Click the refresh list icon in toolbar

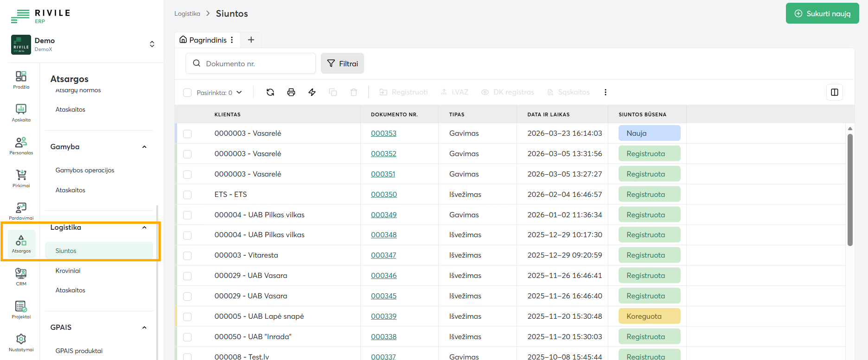coord(270,92)
